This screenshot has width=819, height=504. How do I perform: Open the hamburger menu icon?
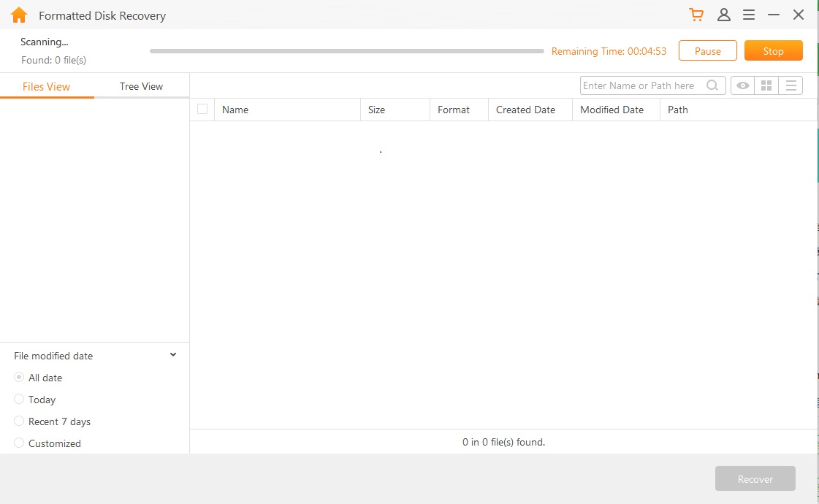(749, 15)
